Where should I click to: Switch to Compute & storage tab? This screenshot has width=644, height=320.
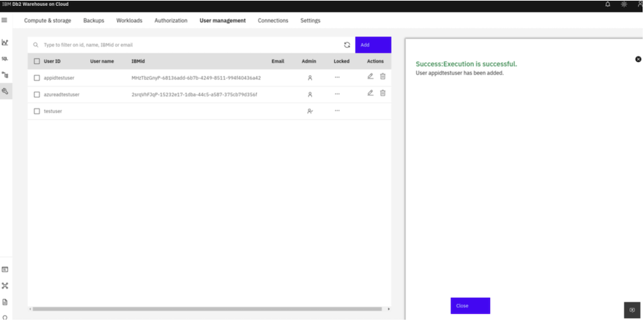pyautogui.click(x=48, y=20)
